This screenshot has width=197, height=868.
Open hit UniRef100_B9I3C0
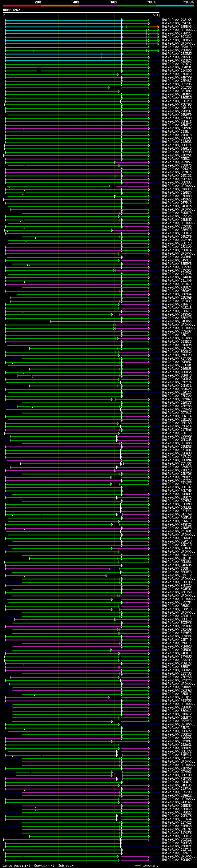(x=177, y=37)
